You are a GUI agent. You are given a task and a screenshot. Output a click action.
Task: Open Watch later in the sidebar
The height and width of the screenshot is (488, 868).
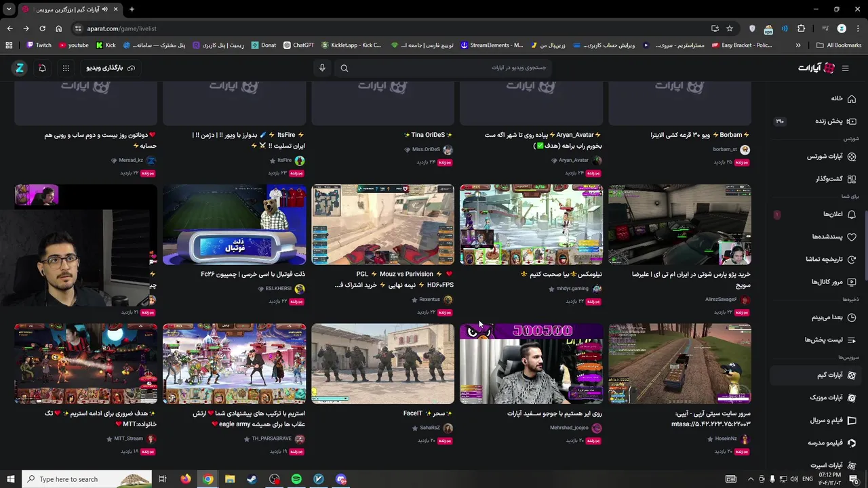[833, 317]
